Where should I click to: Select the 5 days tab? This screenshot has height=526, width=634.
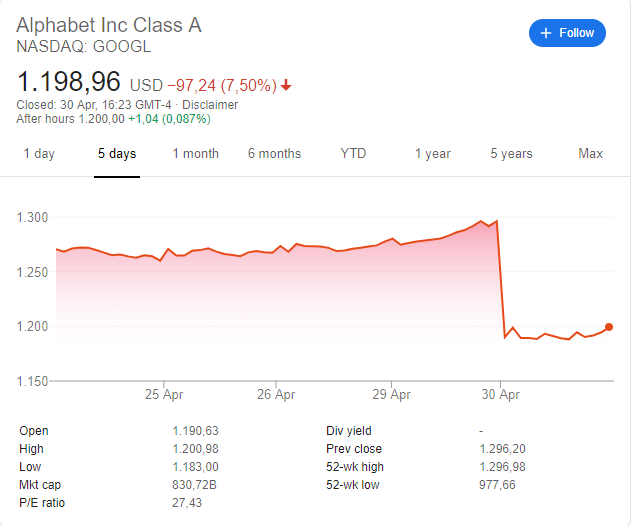(x=117, y=154)
